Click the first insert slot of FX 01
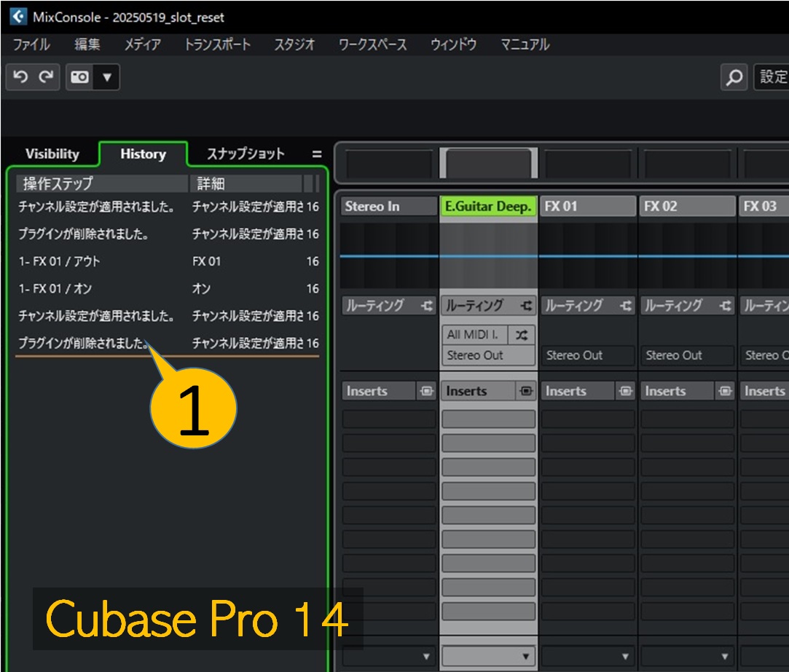Viewport: 789px width, 672px height. pos(587,419)
